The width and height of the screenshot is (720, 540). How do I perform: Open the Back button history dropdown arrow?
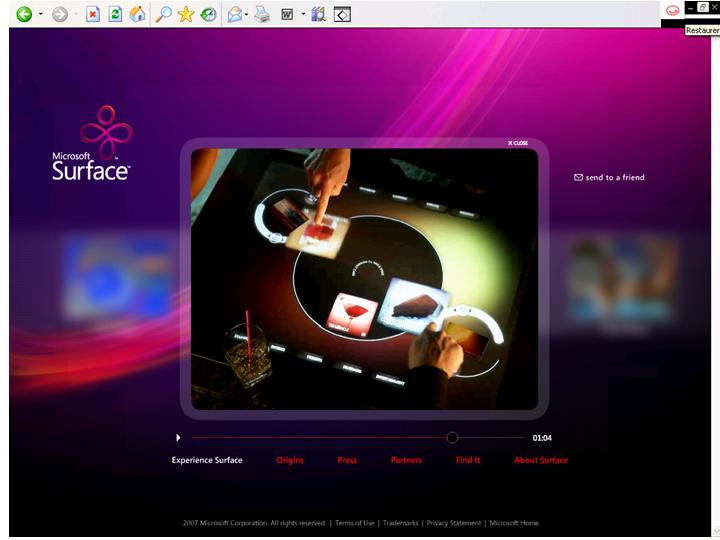pyautogui.click(x=40, y=14)
